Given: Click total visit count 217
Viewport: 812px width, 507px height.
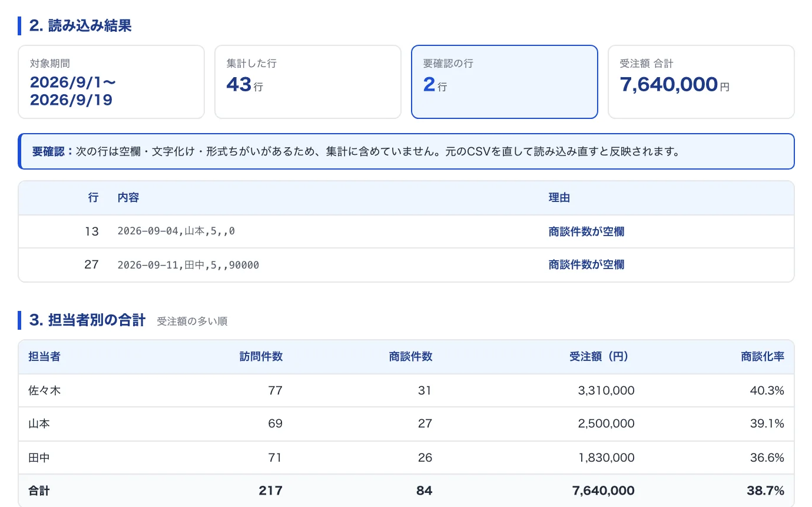Looking at the screenshot, I should point(271,491).
